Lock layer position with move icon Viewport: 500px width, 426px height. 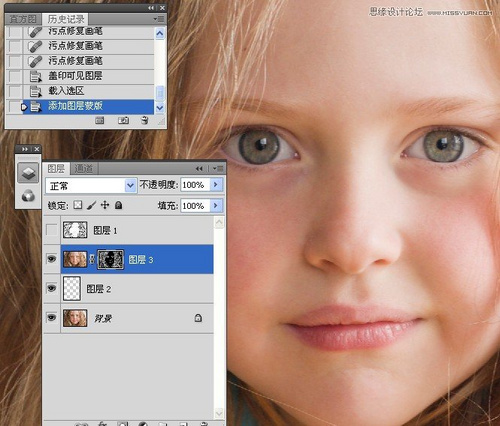(105, 205)
